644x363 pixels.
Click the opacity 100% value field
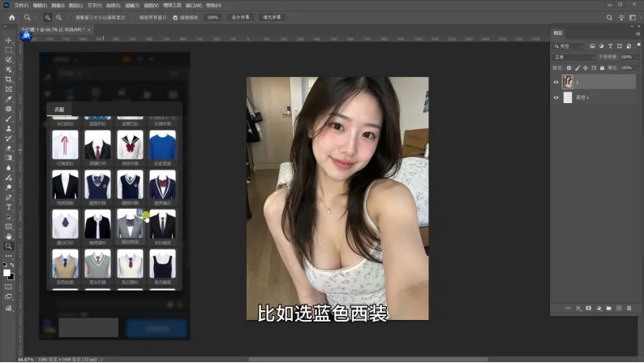point(626,57)
